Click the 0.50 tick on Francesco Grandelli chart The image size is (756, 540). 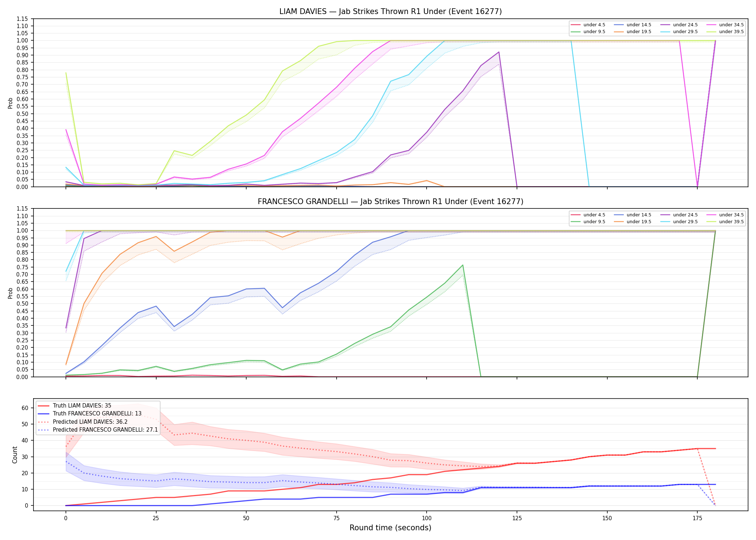22,304
